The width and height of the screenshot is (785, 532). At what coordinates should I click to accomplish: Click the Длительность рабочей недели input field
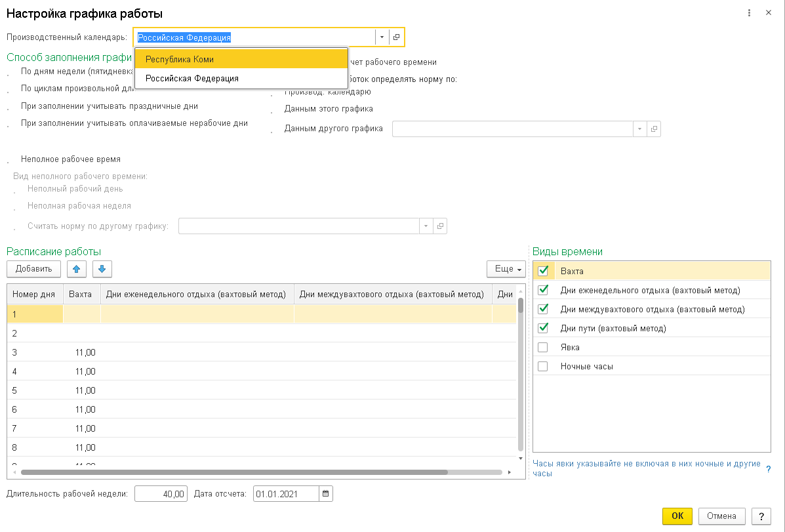(x=161, y=494)
